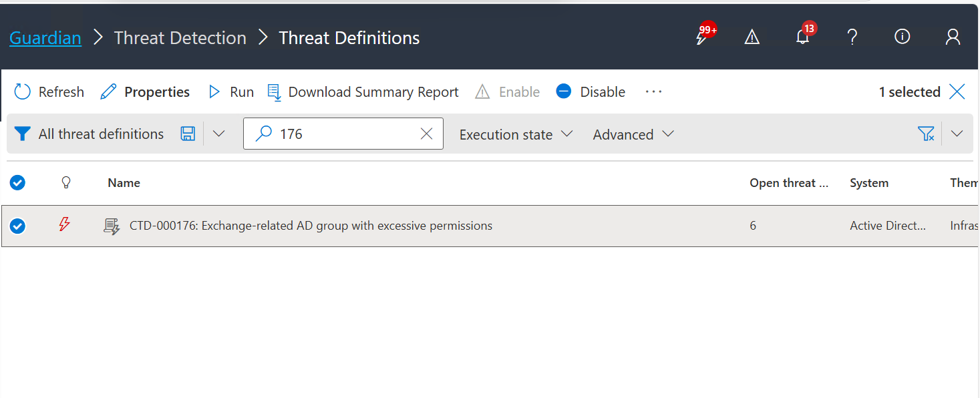Open the warning triangle icon in header
This screenshot has width=980, height=398.
pyautogui.click(x=752, y=37)
